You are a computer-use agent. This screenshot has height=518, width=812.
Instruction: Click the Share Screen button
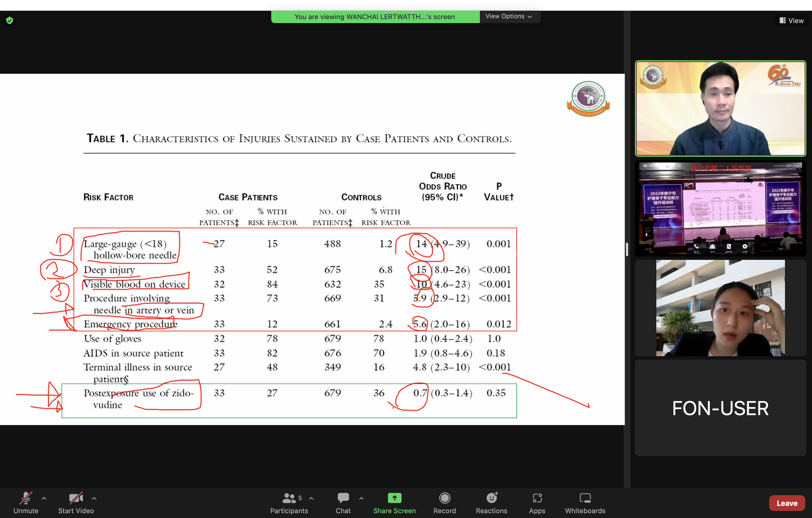point(394,502)
